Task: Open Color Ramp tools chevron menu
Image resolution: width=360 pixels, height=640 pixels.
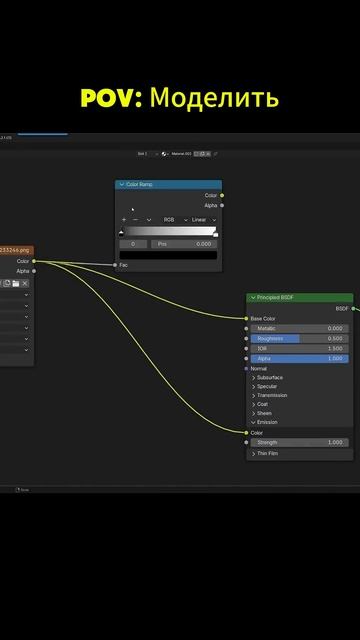Action: coord(149,220)
